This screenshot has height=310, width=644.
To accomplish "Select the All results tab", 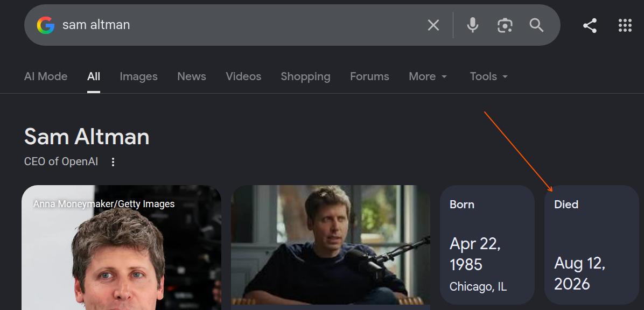I will (94, 76).
